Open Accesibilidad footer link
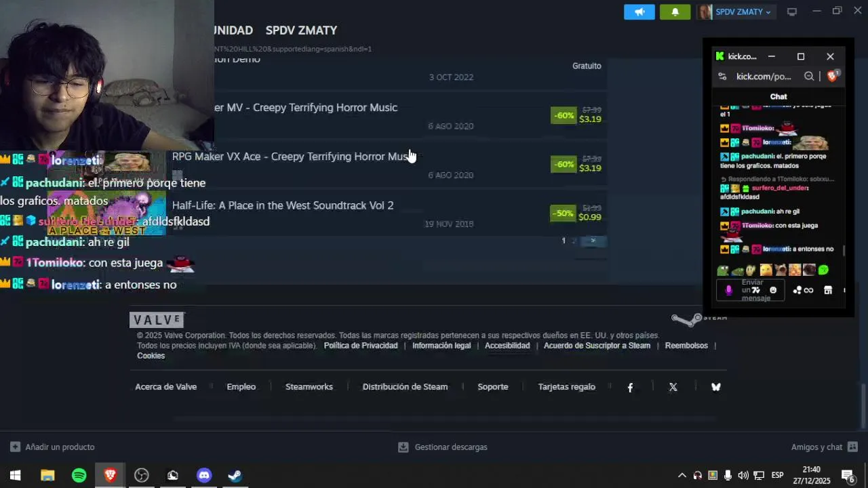This screenshot has width=868, height=488. pos(507,346)
